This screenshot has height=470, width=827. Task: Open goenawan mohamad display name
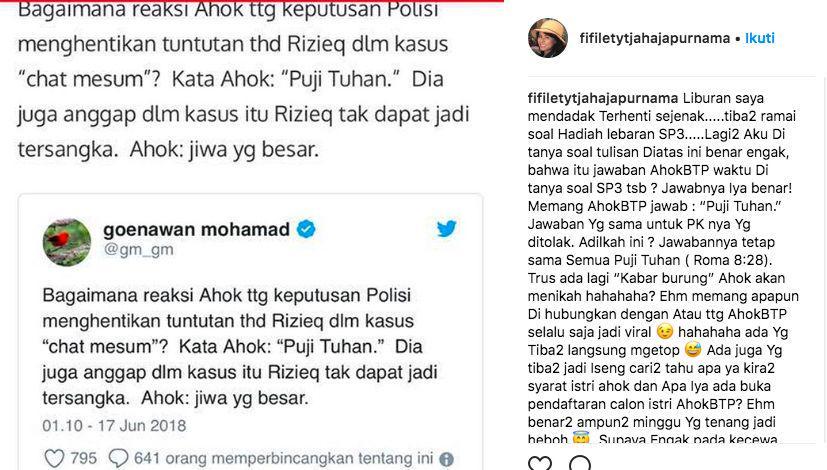[x=196, y=229]
